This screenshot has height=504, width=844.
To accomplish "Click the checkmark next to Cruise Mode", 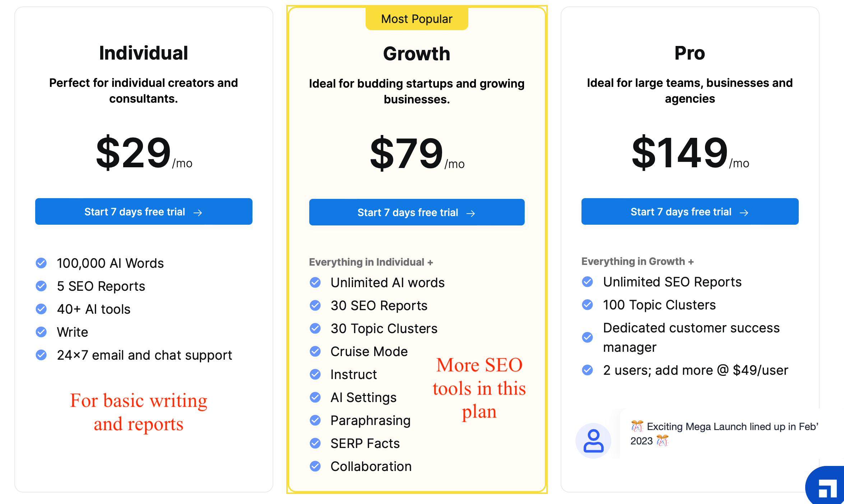I will [x=315, y=351].
